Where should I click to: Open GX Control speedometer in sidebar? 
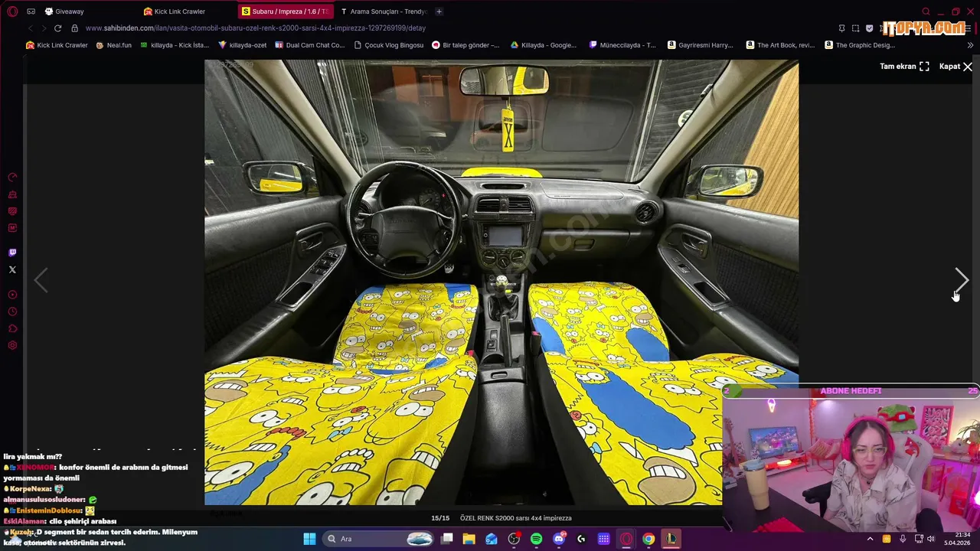[x=12, y=178]
